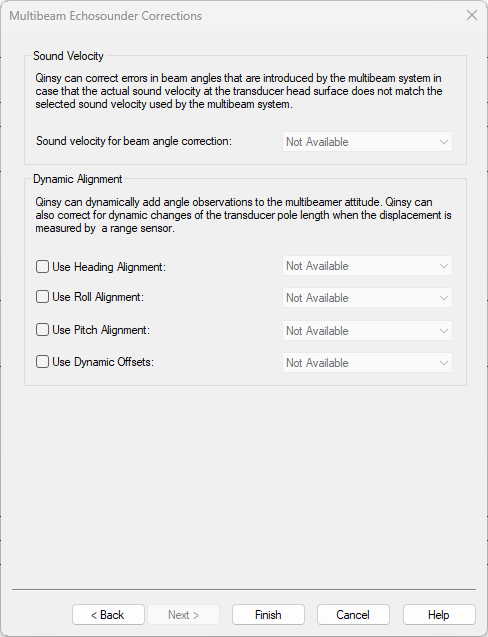
Task: Toggle the Use Dynamic Offsets checkbox
Action: (x=42, y=362)
